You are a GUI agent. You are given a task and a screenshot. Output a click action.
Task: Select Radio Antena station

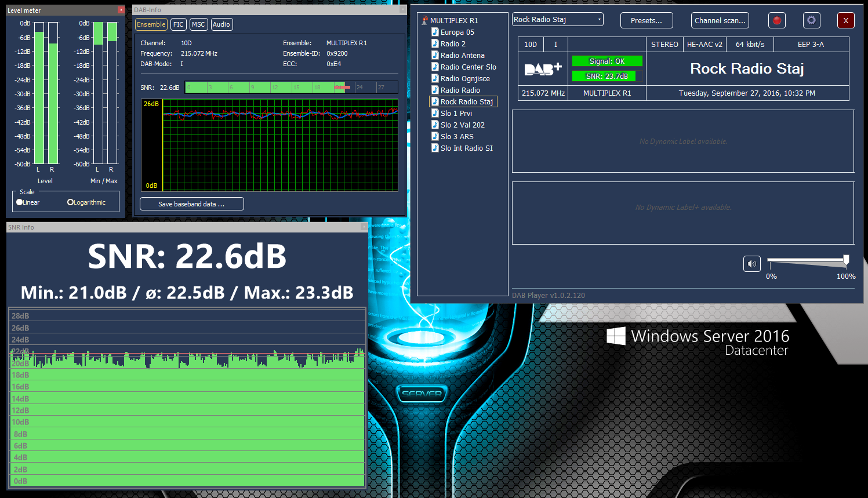click(x=462, y=55)
